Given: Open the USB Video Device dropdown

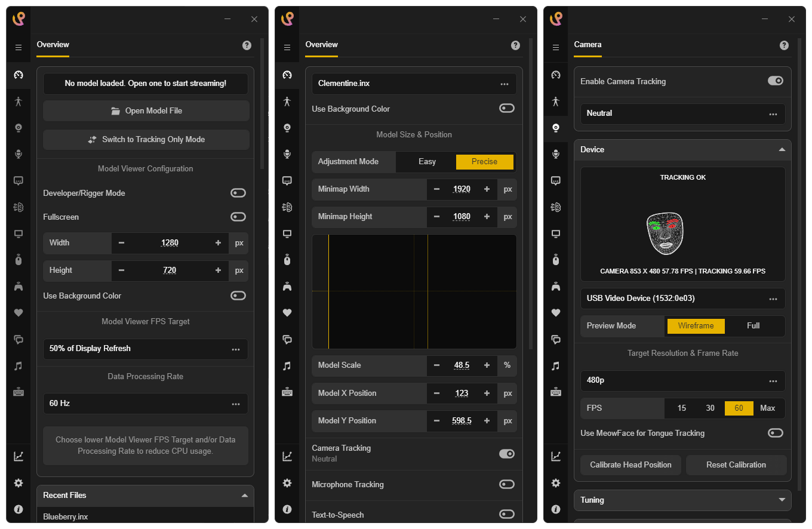Looking at the screenshot, I should coord(683,299).
